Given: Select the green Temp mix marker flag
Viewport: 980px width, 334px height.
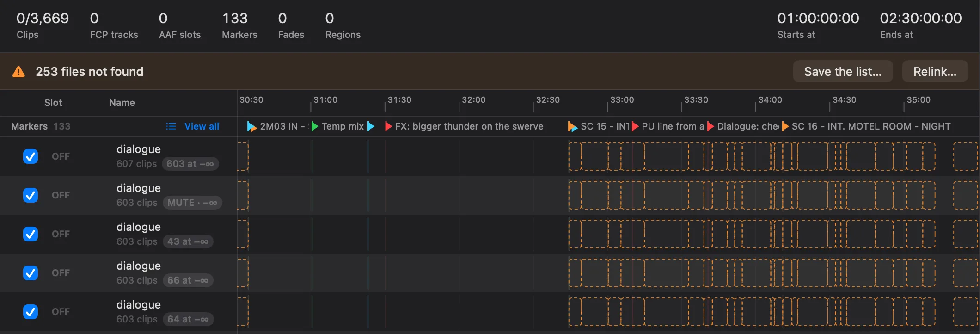Looking at the screenshot, I should pyautogui.click(x=315, y=126).
